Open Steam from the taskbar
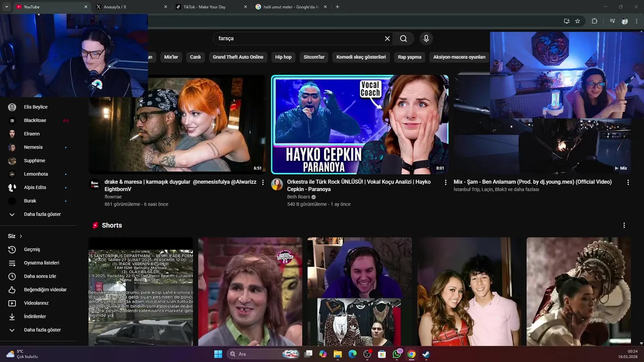 pyautogui.click(x=426, y=354)
